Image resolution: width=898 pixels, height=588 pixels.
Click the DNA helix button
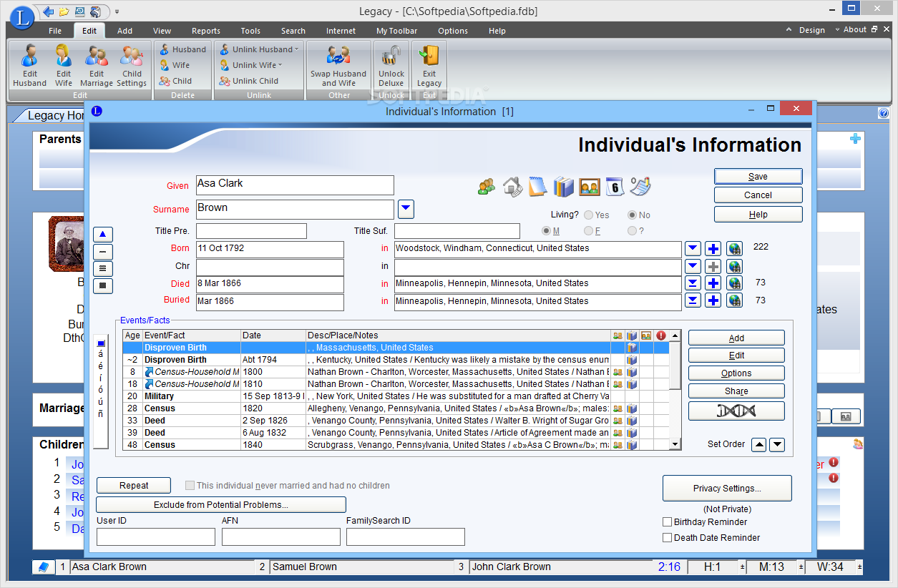tap(736, 411)
